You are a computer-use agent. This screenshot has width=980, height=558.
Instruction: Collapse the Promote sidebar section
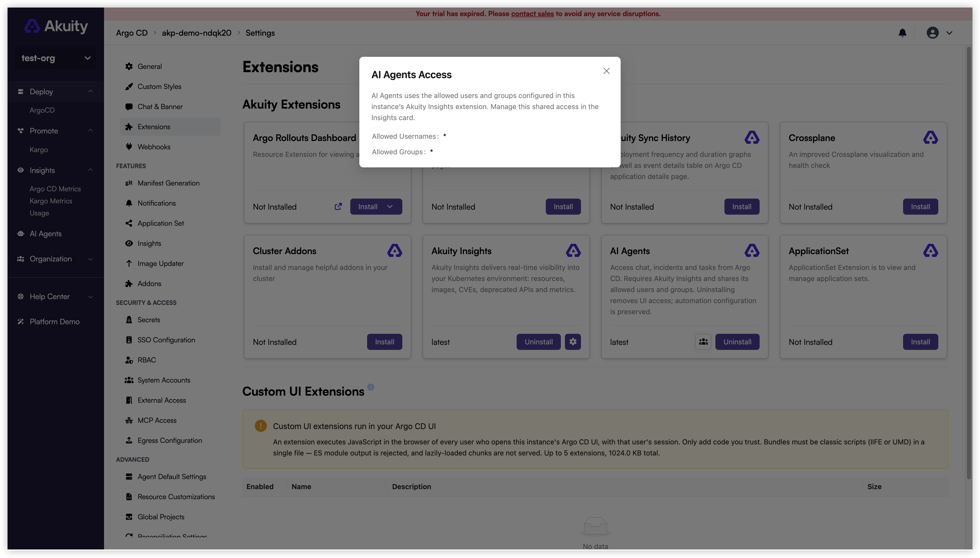[90, 131]
